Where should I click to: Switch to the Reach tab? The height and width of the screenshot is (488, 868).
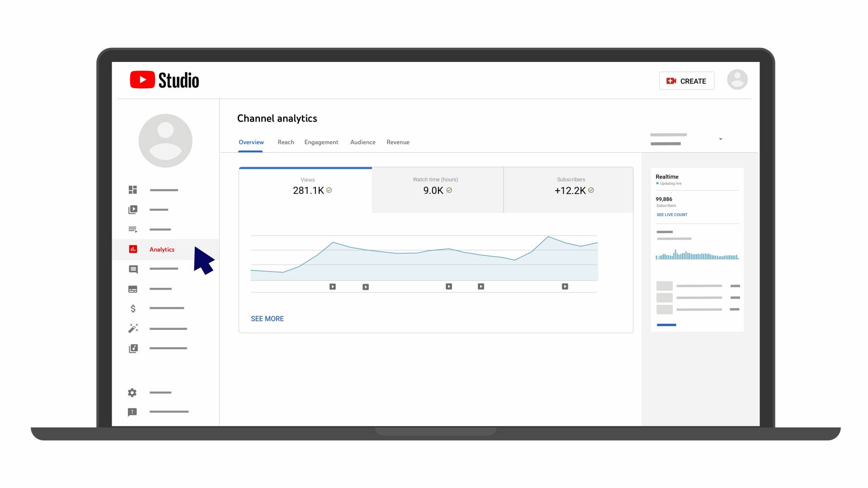286,142
